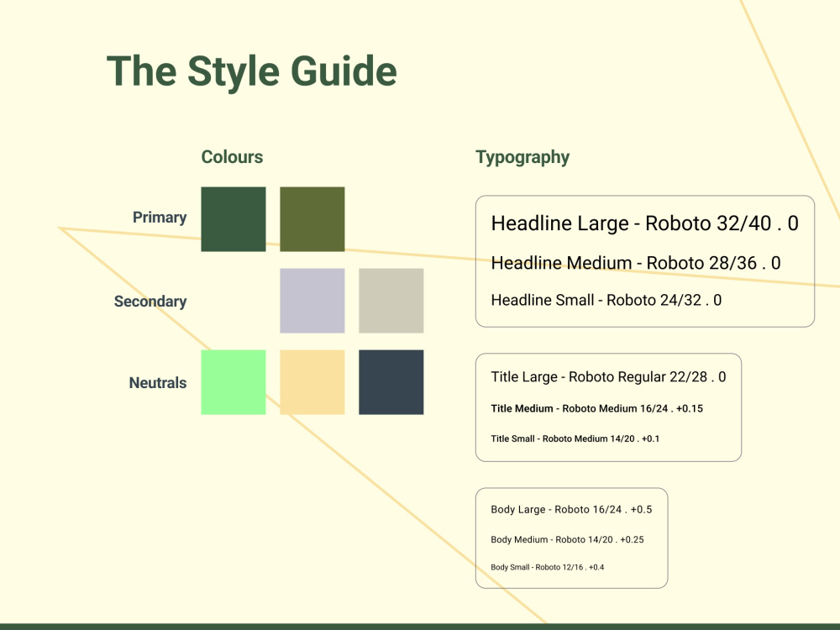This screenshot has width=840, height=630.
Task: Click the 'Typography' heading
Action: coord(522,158)
